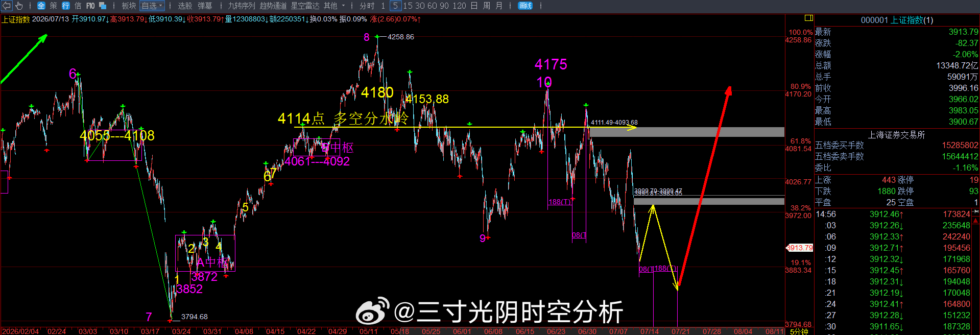Switch to 周 weekly chart
The width and height of the screenshot is (980, 335).
pyautogui.click(x=486, y=6)
